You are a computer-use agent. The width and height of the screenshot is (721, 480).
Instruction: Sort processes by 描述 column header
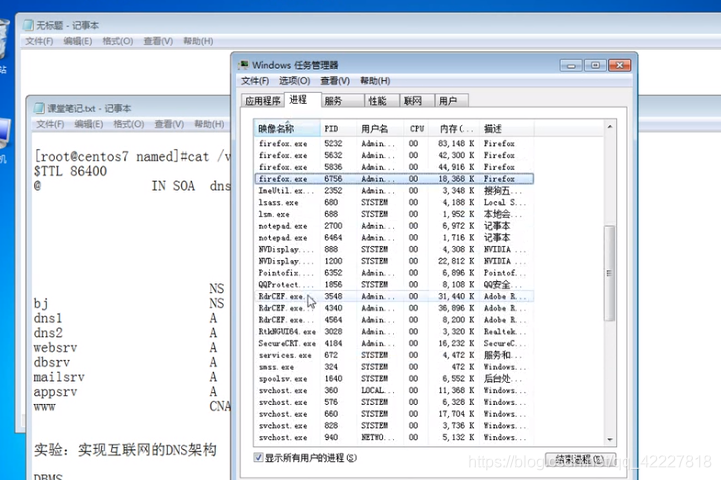507,129
